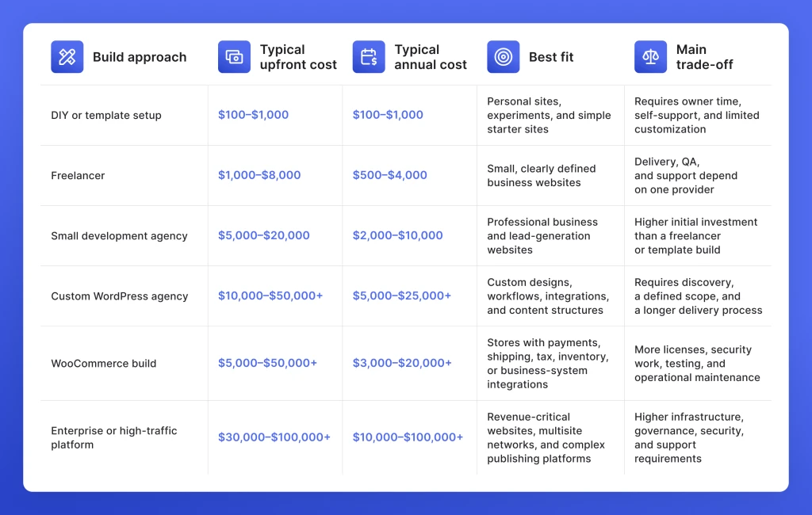Click the WooCommerce build row label
Screen dimensions: 812x515
104,364
